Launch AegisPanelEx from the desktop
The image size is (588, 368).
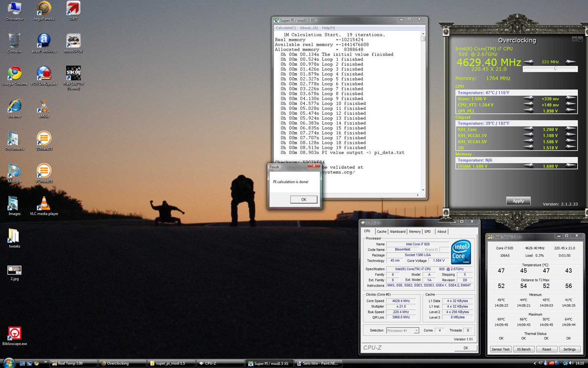[44, 11]
